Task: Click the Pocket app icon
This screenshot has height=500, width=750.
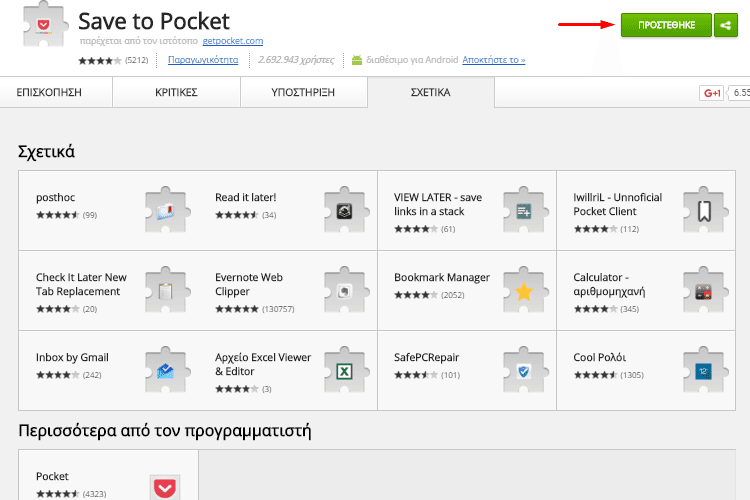Action: point(165,487)
